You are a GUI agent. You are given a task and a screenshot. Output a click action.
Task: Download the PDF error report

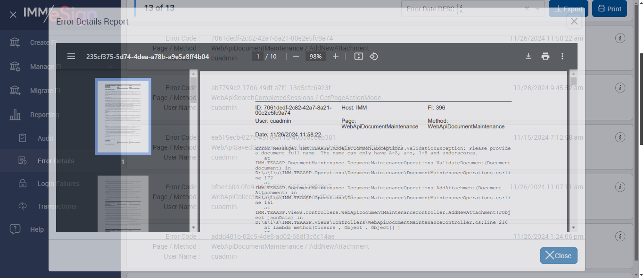pos(528,56)
